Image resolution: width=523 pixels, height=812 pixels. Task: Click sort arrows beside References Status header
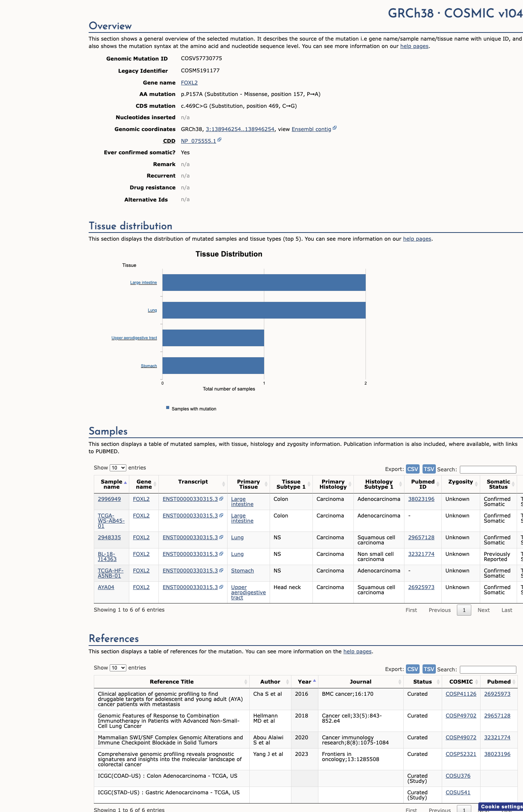coord(438,682)
